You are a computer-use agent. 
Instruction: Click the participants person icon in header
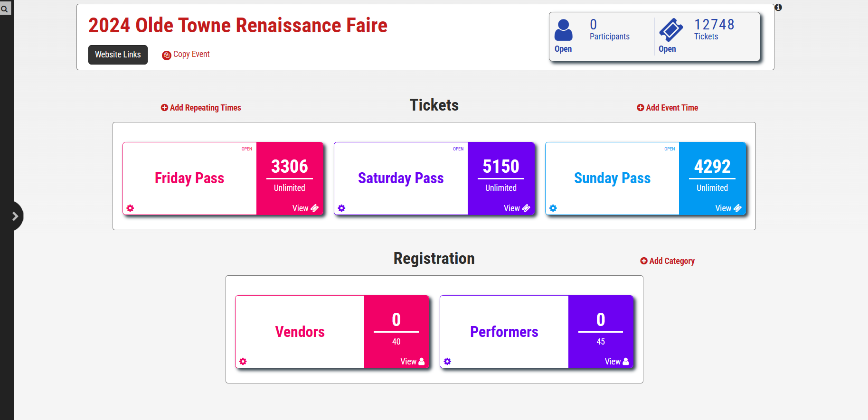coord(564,29)
